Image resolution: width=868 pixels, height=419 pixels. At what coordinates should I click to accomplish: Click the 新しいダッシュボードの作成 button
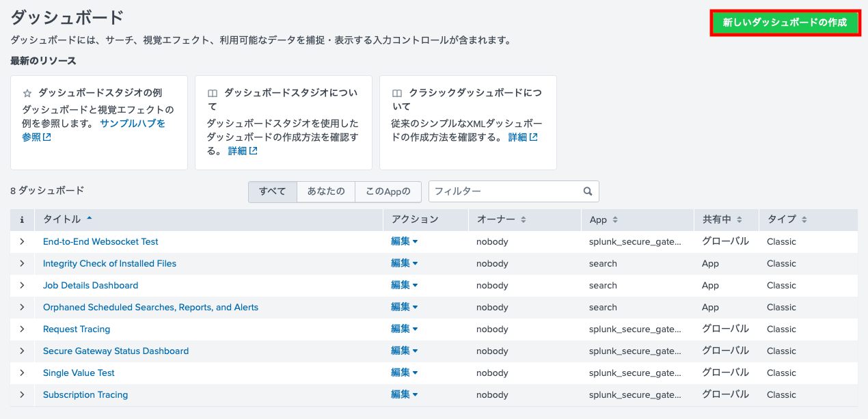785,23
